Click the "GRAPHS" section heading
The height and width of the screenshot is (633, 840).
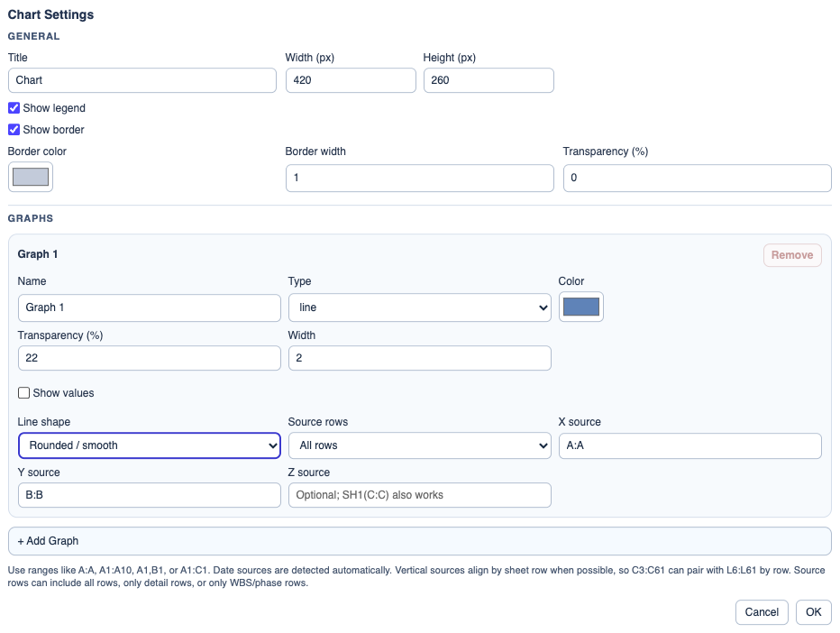31,218
